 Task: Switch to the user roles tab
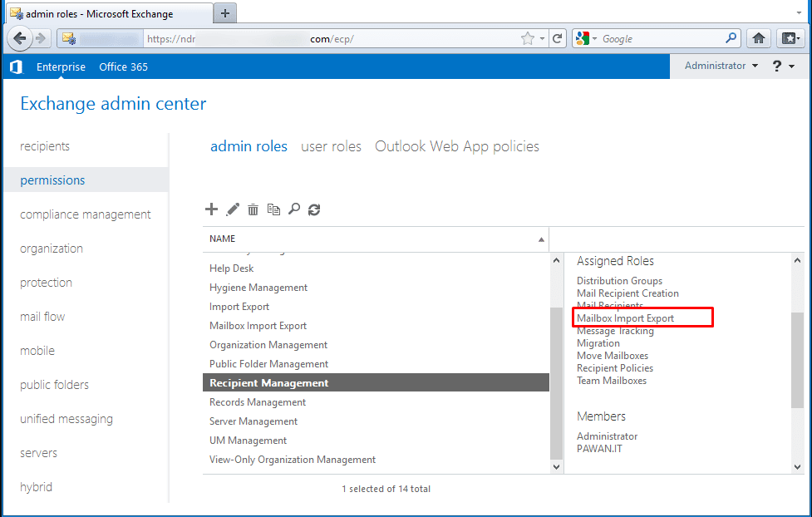pyautogui.click(x=331, y=146)
